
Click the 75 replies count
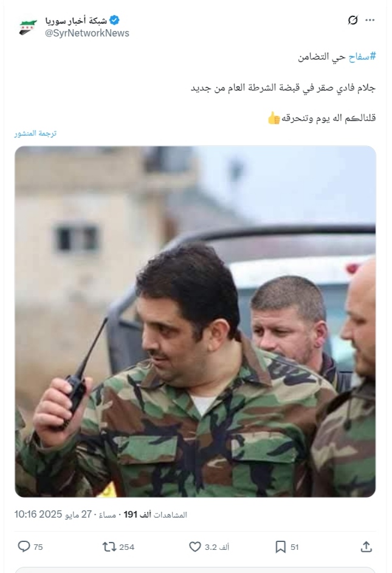(38, 547)
